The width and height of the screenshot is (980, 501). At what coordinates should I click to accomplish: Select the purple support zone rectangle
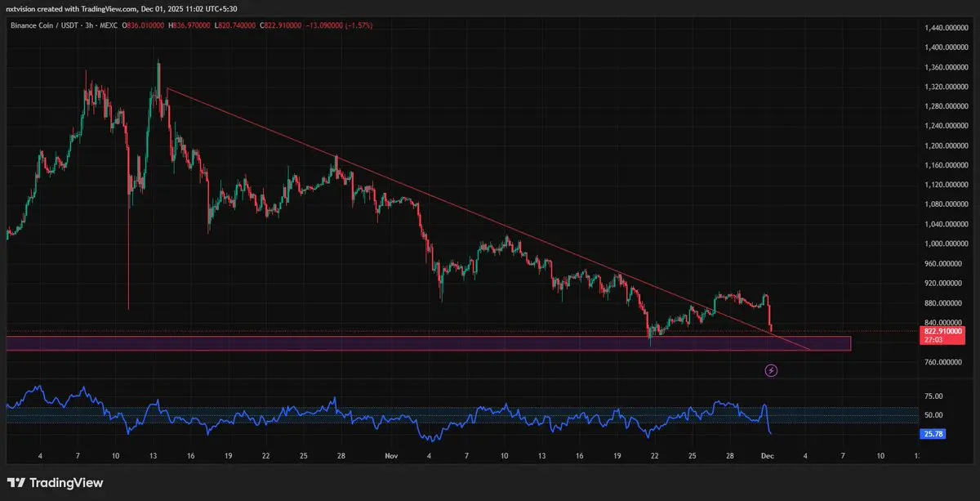coord(428,343)
